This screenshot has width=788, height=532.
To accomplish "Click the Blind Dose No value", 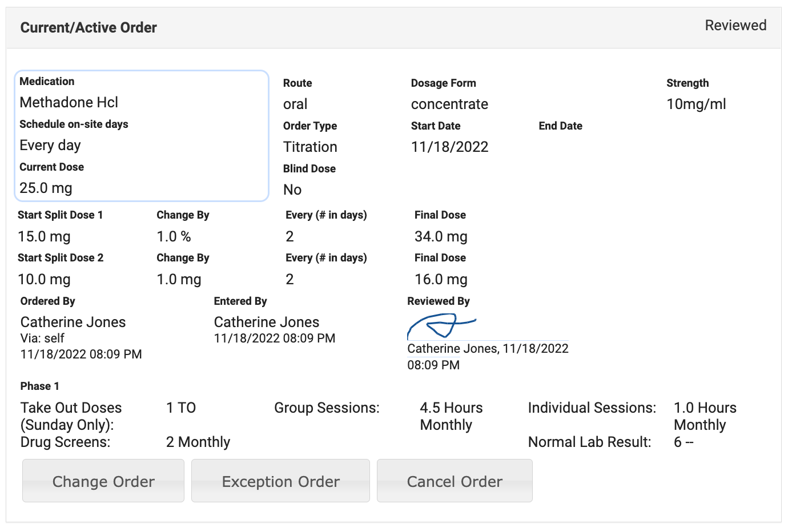I will [292, 190].
